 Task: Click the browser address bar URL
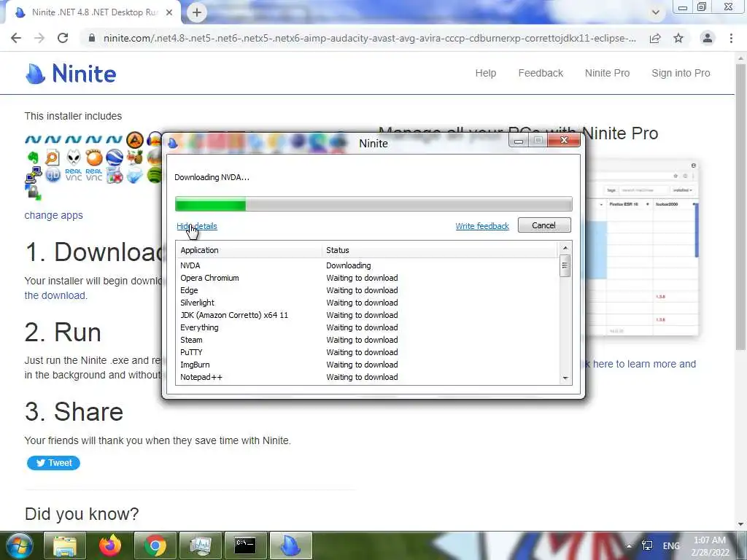pyautogui.click(x=369, y=38)
